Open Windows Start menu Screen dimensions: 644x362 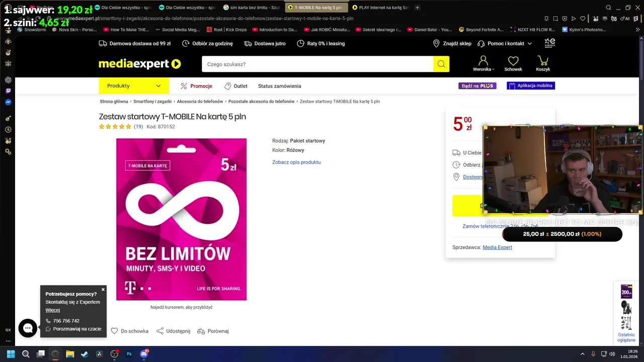click(11, 354)
